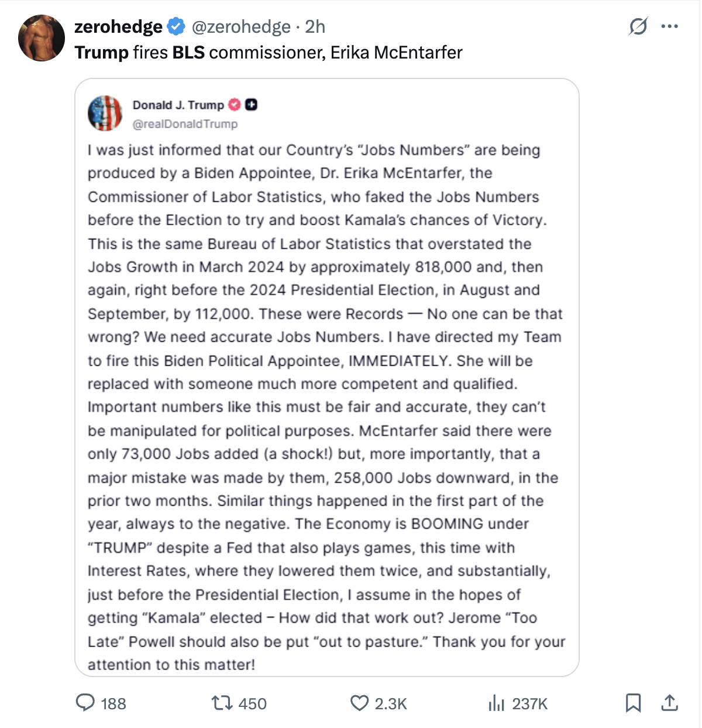Open the @zerohedge handle link
The height and width of the screenshot is (728, 702).
tap(241, 26)
